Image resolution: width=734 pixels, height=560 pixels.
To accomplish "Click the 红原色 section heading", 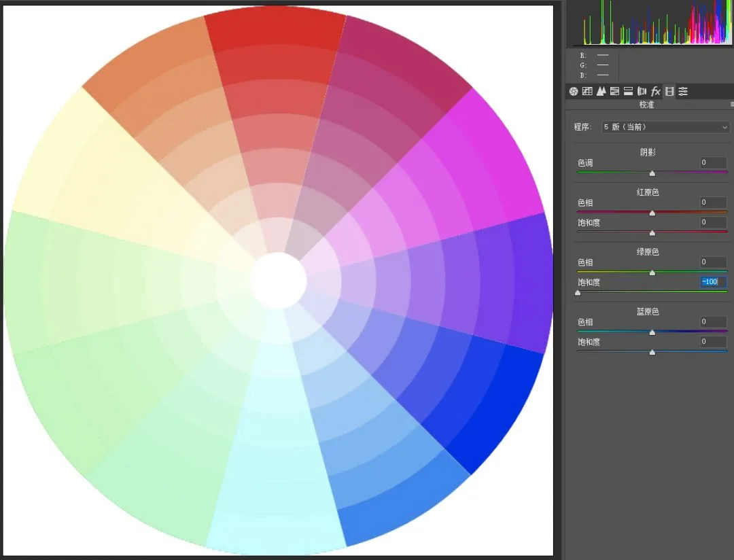I will (648, 192).
